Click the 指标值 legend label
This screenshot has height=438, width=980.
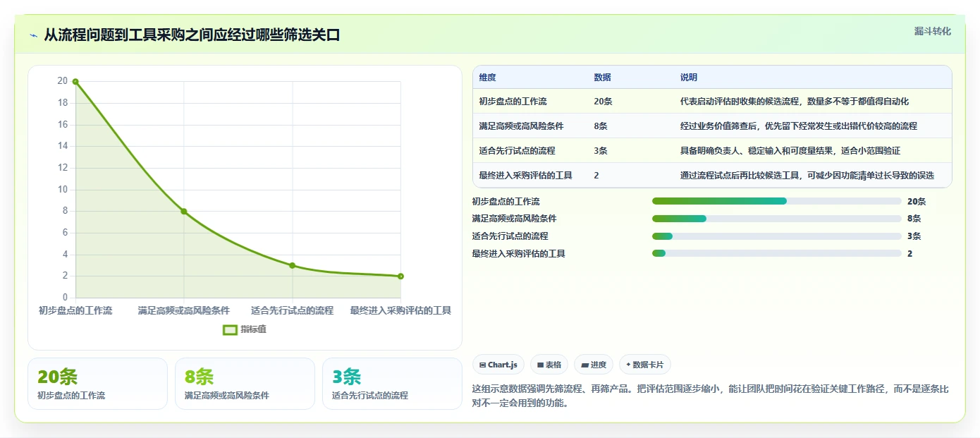(x=253, y=329)
